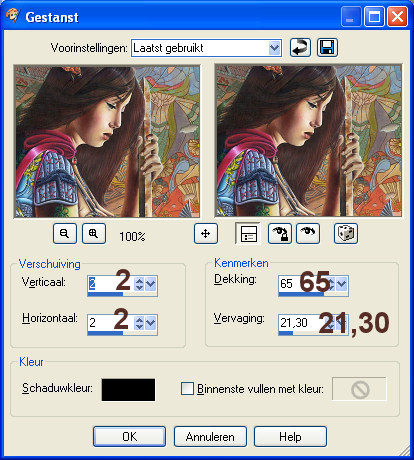The image size is (414, 460).
Task: Click the disabled fill color swatch
Action: tap(359, 389)
